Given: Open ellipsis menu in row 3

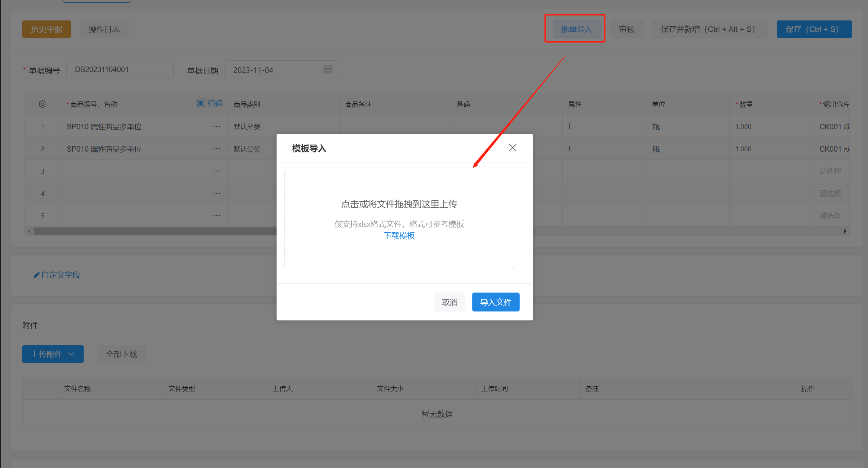Looking at the screenshot, I should pyautogui.click(x=217, y=171).
